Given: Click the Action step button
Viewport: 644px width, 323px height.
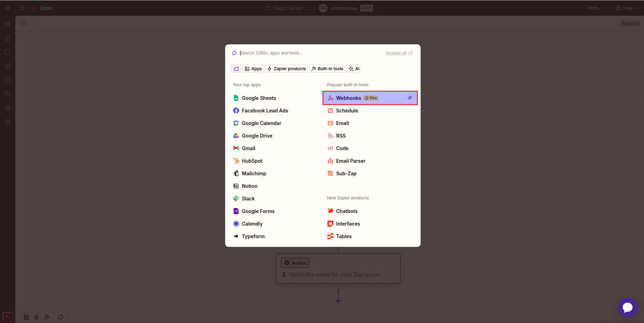Looking at the screenshot, I should coord(295,263).
